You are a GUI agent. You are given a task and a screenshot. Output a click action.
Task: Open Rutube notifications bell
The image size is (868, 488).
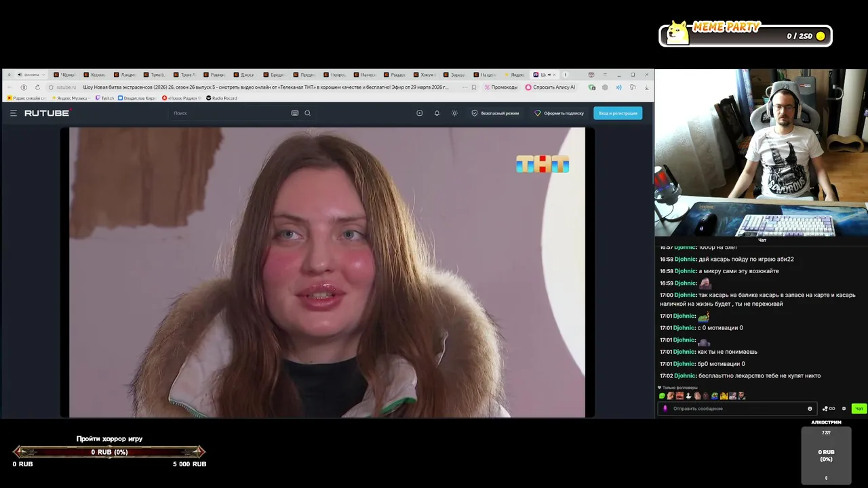point(437,113)
